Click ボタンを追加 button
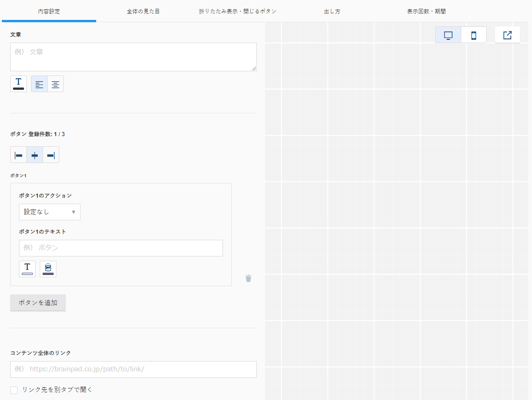This screenshot has width=532, height=400. pos(38,303)
